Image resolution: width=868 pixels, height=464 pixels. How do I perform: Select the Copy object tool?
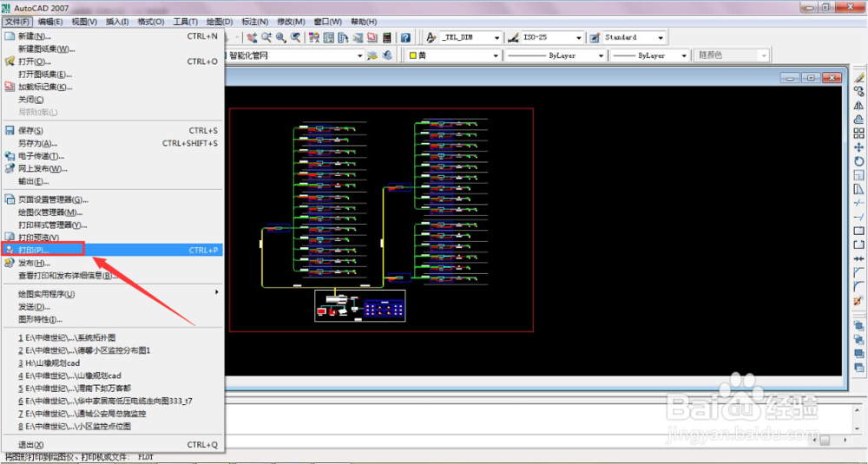tap(858, 92)
